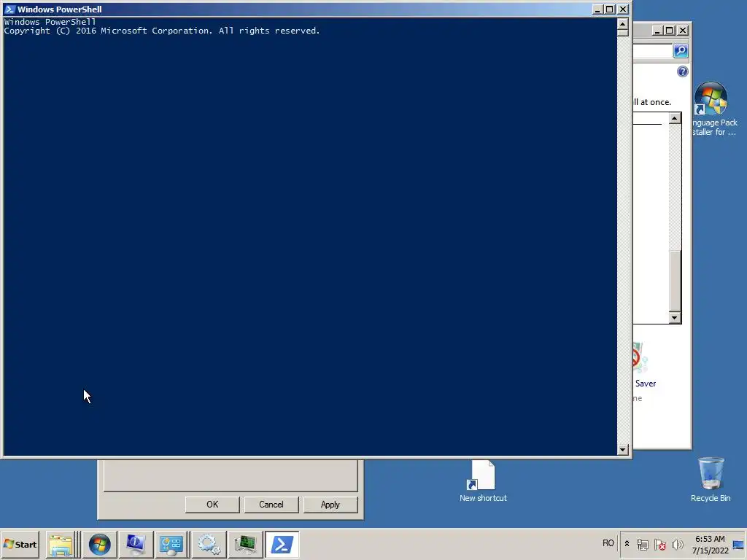Open the Action Center flag icon
This screenshot has width=747, height=560.
tap(659, 544)
